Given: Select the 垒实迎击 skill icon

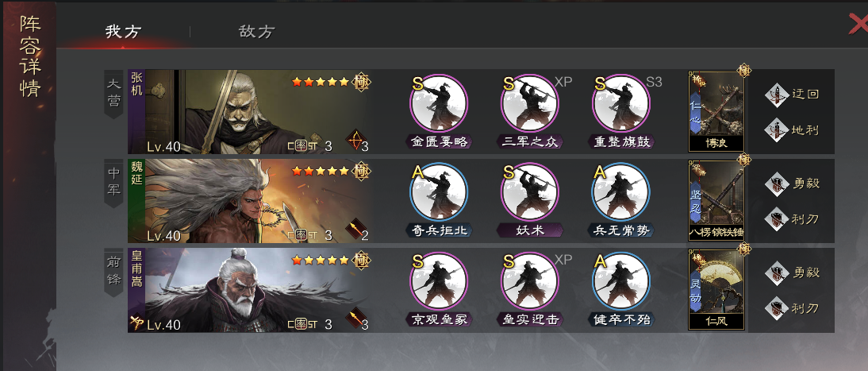Looking at the screenshot, I should [530, 282].
